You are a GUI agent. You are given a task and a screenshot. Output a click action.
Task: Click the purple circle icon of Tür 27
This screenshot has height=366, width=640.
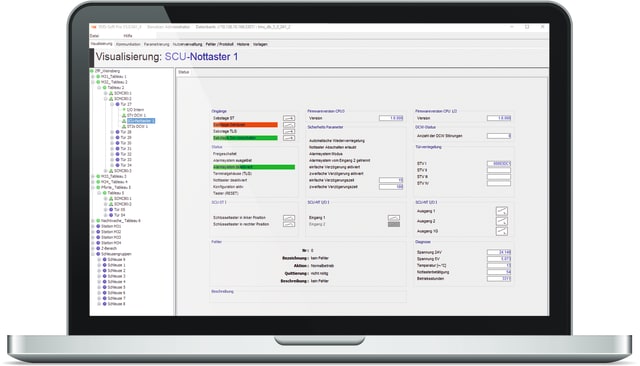(x=118, y=104)
